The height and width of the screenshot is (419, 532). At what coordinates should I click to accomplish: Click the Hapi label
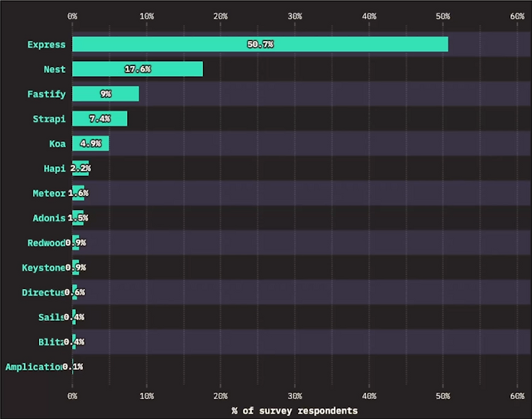click(x=55, y=168)
